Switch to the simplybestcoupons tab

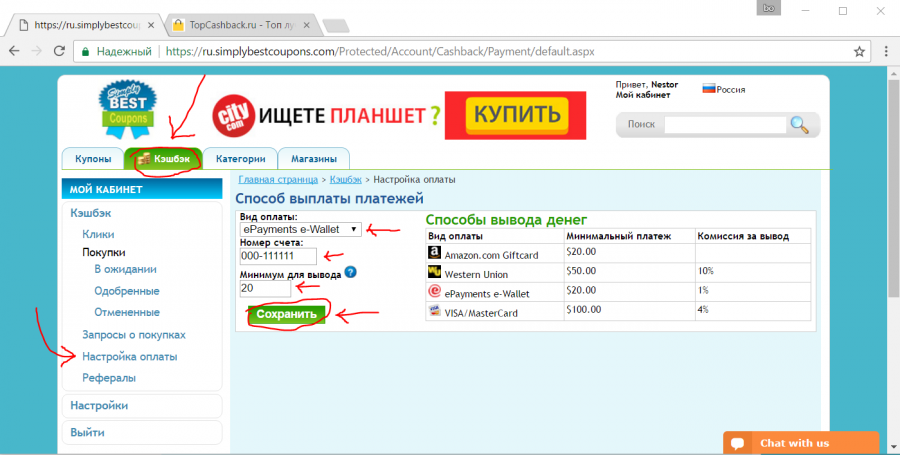point(86,25)
